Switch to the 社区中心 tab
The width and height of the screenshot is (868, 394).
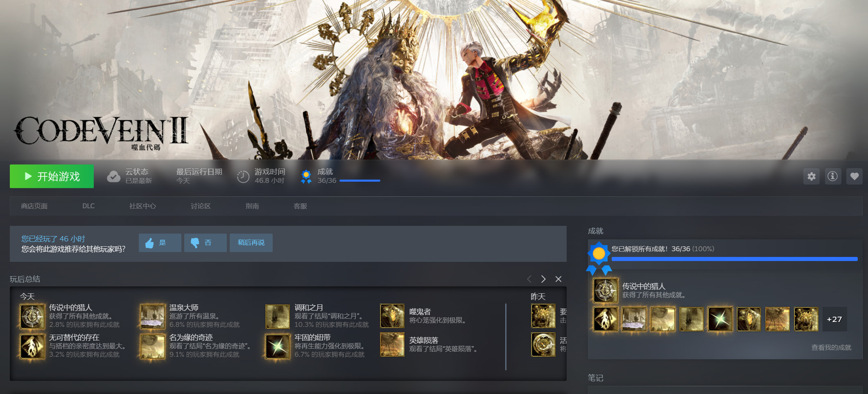click(x=142, y=206)
